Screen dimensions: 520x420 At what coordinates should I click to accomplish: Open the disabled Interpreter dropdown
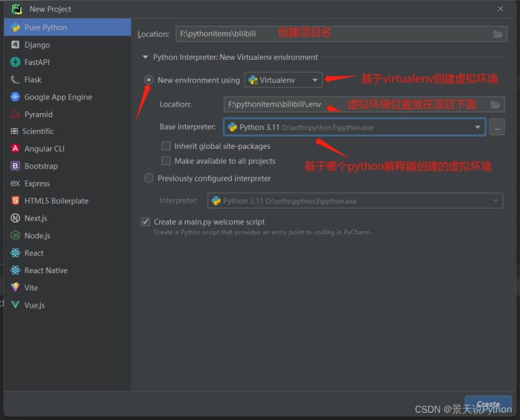(x=355, y=201)
